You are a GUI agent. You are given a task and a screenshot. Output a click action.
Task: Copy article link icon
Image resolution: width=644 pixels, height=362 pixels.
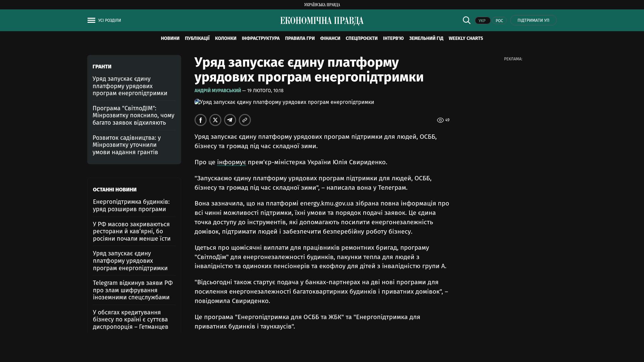[x=245, y=120]
